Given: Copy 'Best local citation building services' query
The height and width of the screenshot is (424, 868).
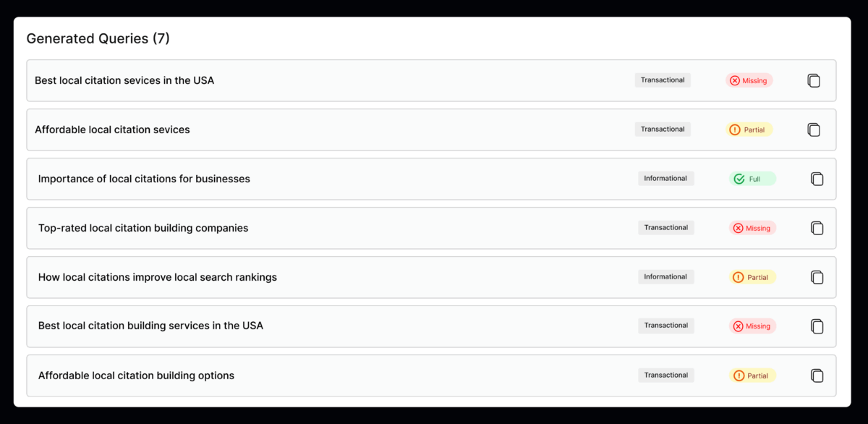Looking at the screenshot, I should (x=817, y=326).
